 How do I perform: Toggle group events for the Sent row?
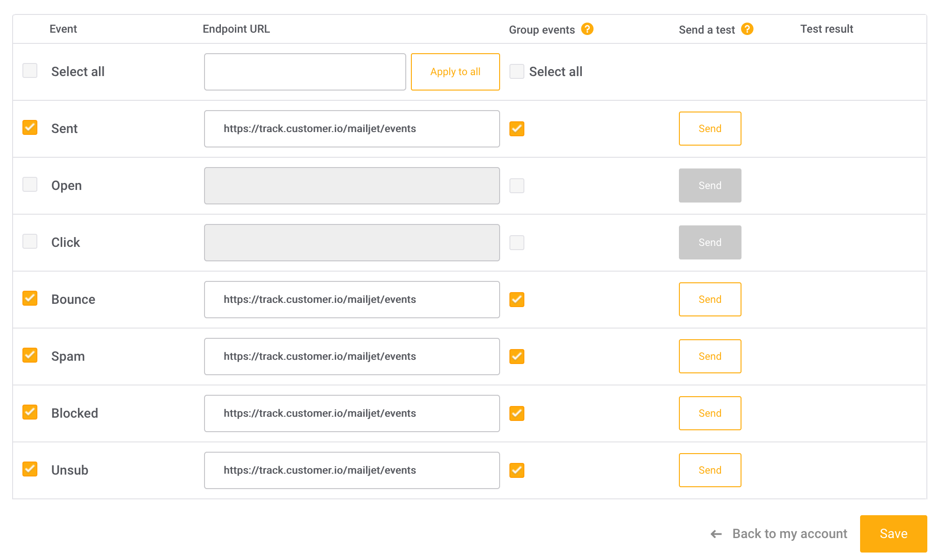pyautogui.click(x=517, y=129)
